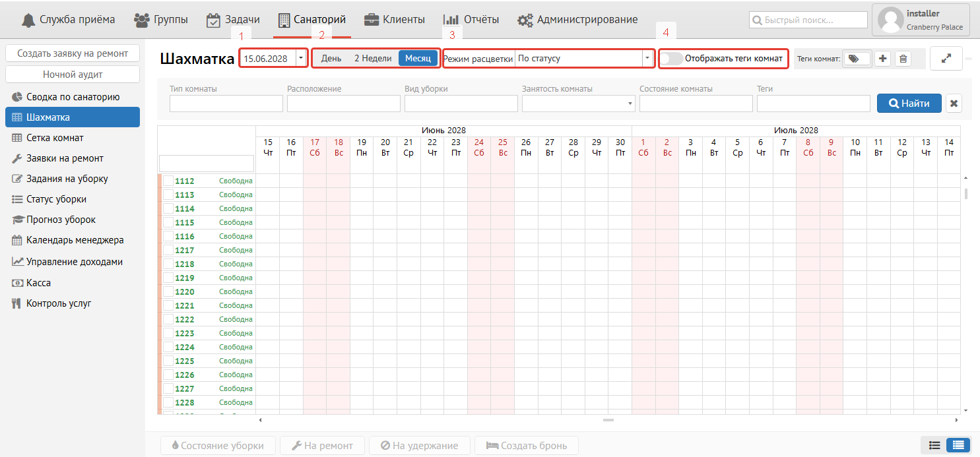
Task: Open Статус уборки in sidebar
Action: [73, 199]
